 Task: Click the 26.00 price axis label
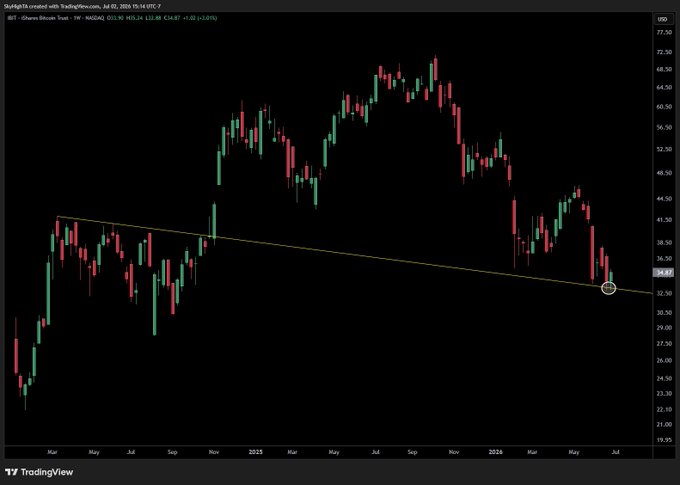[x=664, y=360]
